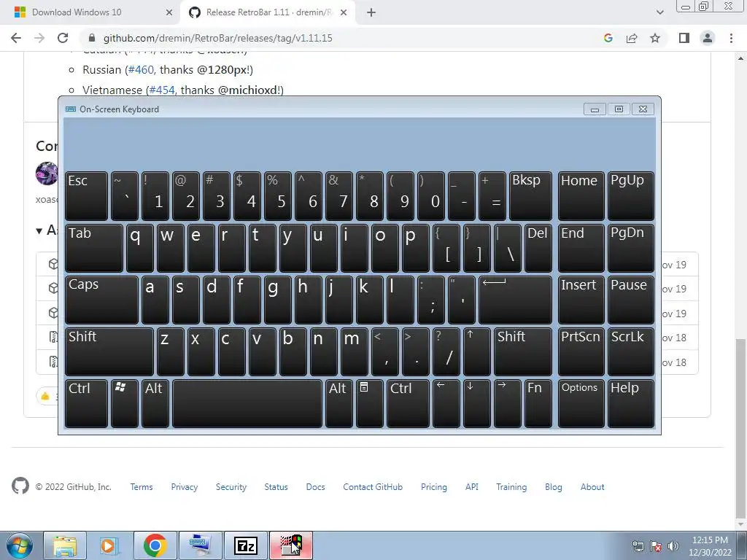
Task: Click the Del key on the On-Screen Keyboard
Action: click(538, 248)
